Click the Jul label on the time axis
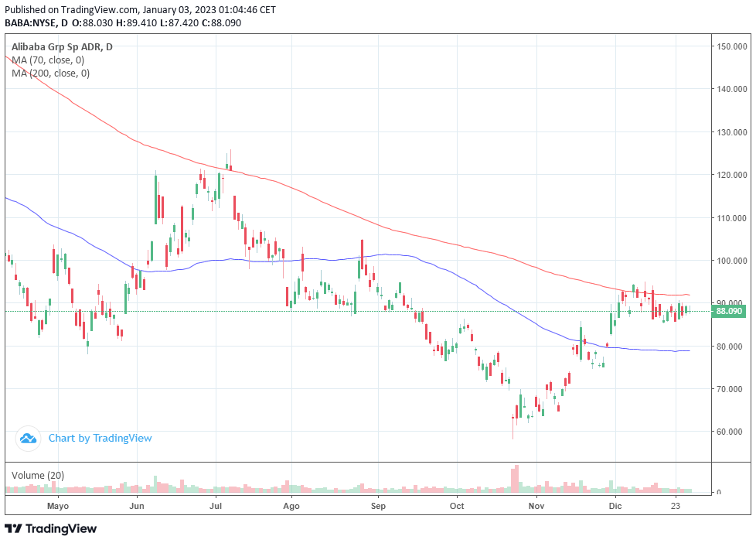The height and width of the screenshot is (543, 756). click(216, 507)
